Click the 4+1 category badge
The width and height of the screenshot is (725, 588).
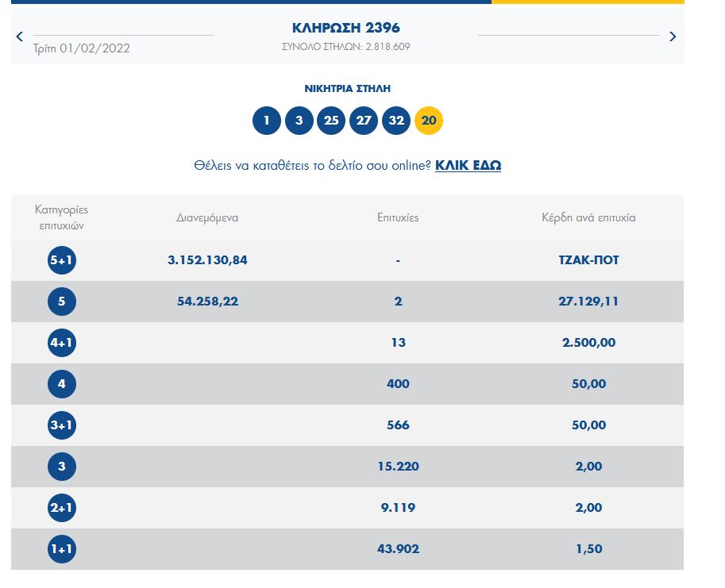62,343
